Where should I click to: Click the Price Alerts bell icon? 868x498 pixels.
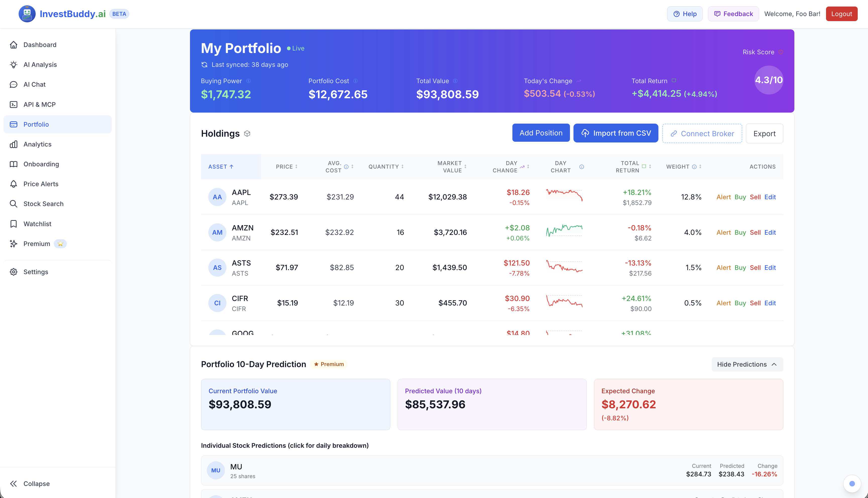[x=13, y=184]
